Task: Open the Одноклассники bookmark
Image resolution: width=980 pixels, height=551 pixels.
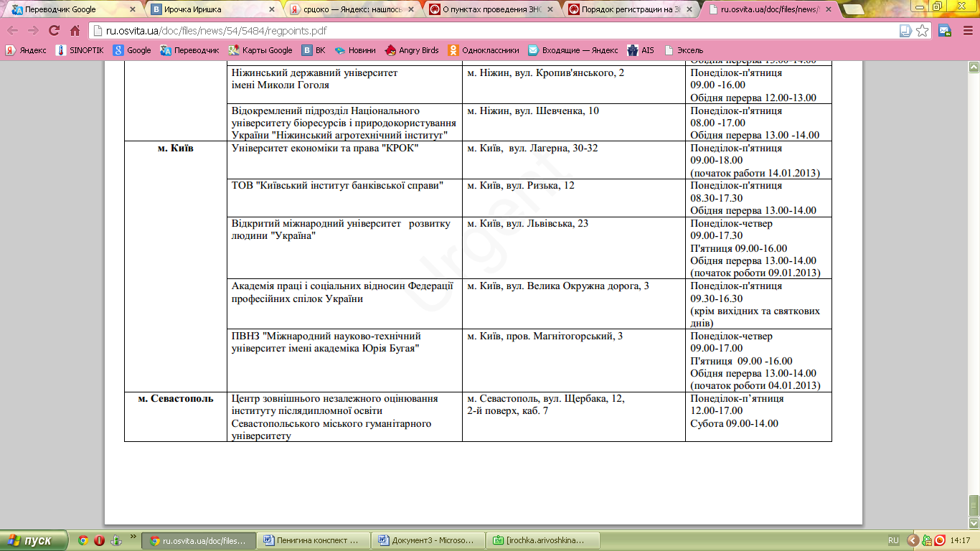Action: coord(484,50)
